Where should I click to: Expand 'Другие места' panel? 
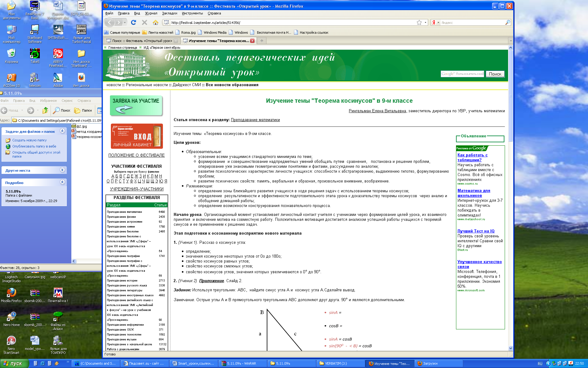click(x=62, y=170)
